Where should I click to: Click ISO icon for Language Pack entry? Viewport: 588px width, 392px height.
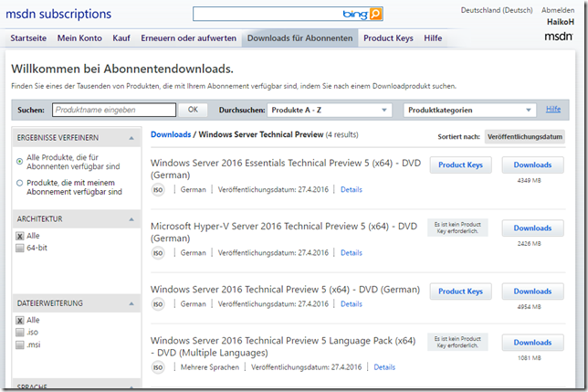158,367
